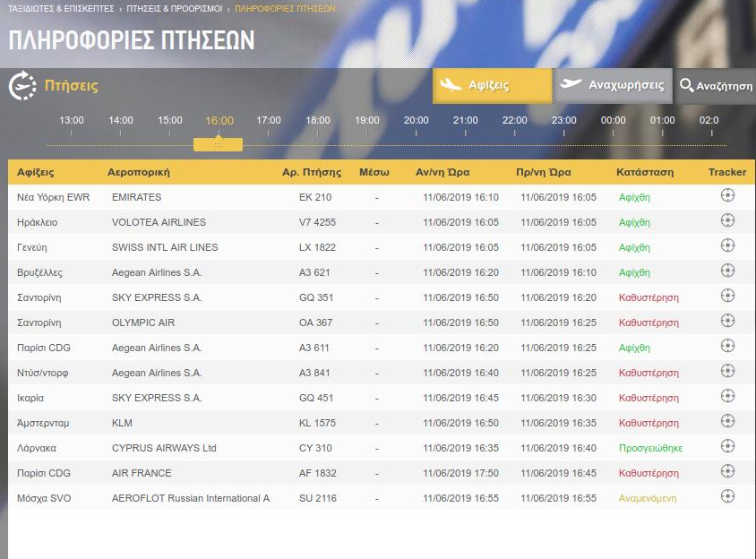
Task: Switch to the Αφίξεις tab
Action: 493,86
